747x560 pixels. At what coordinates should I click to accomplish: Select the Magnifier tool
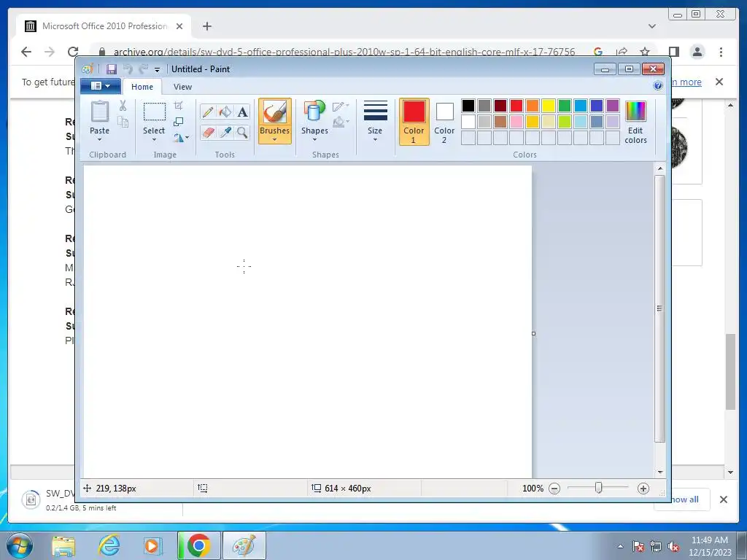point(242,132)
